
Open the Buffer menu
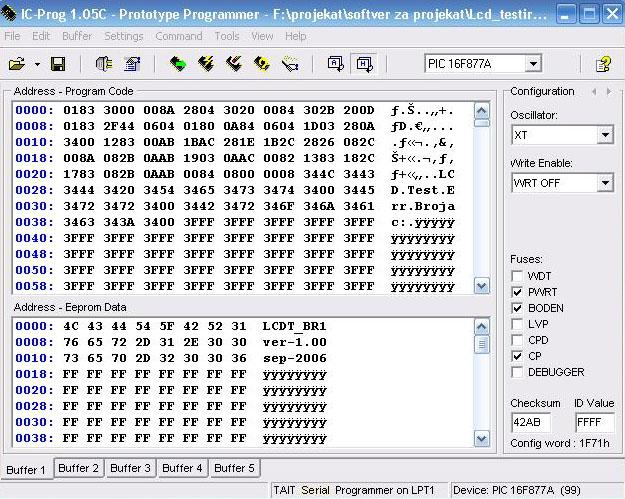[x=77, y=36]
